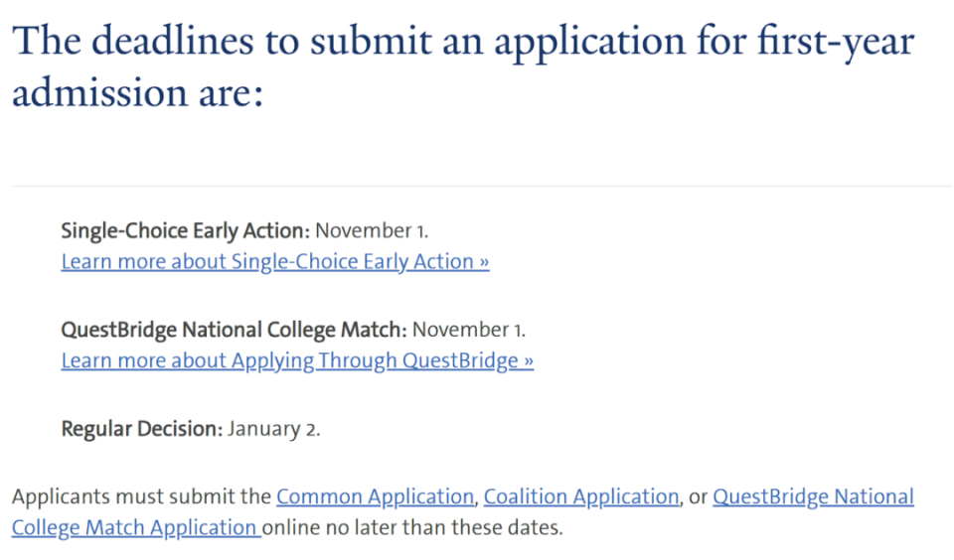Click the word "or" before the QuestBridge application link
Viewport: 954px width, 560px height.
tap(698, 496)
